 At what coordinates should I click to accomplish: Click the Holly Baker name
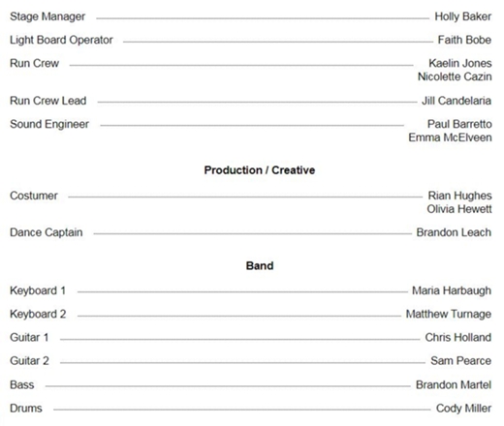[x=462, y=16]
